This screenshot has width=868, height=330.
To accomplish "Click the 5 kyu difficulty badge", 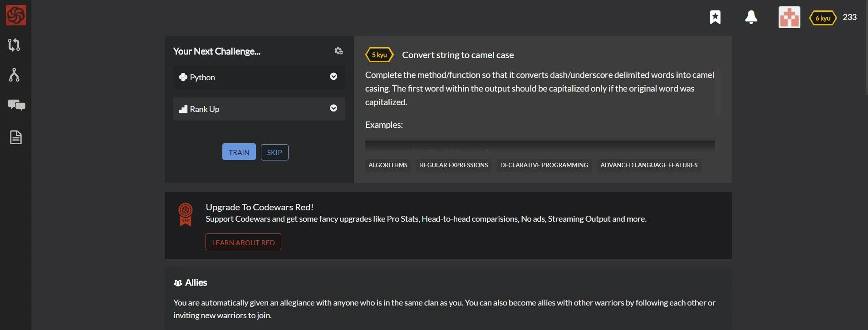I will tap(379, 55).
